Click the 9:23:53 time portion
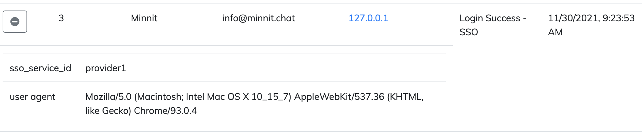 pyautogui.click(x=618, y=18)
